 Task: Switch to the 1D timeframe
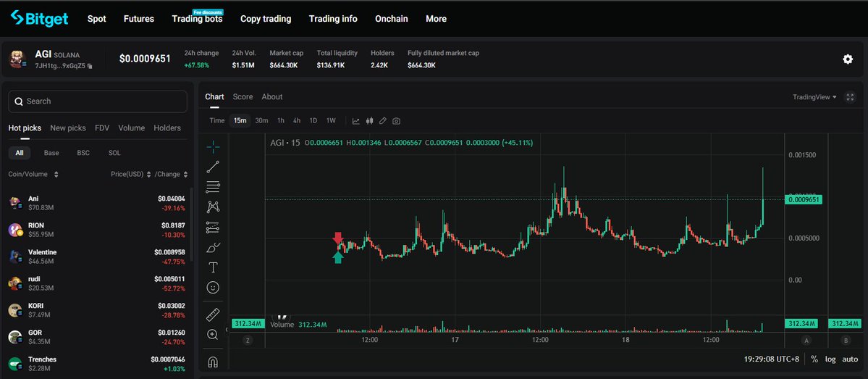point(313,121)
